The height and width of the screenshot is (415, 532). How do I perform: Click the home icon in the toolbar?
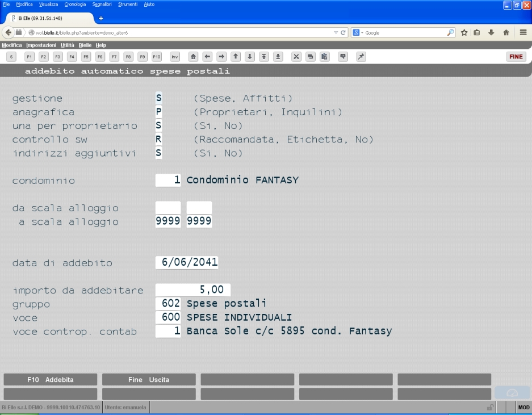[x=193, y=57]
